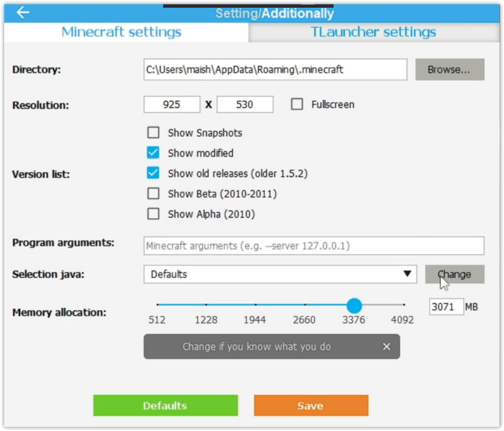Click the memory allocation slider handle

[x=354, y=305]
